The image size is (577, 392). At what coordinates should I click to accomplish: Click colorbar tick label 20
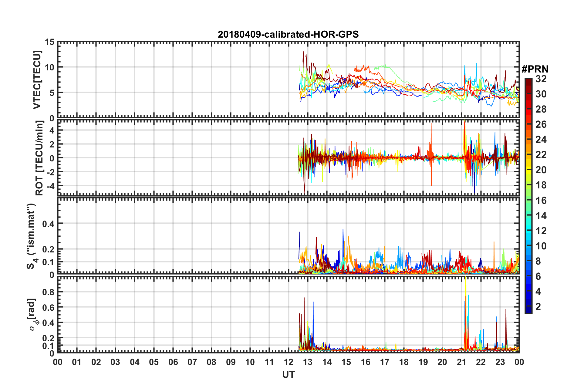pyautogui.click(x=541, y=170)
